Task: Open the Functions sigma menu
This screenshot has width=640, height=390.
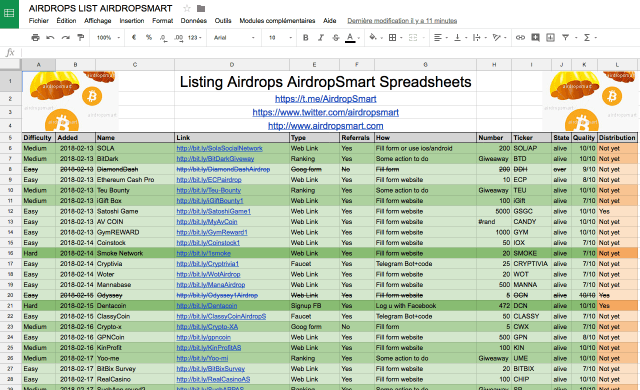Action: 590,38
